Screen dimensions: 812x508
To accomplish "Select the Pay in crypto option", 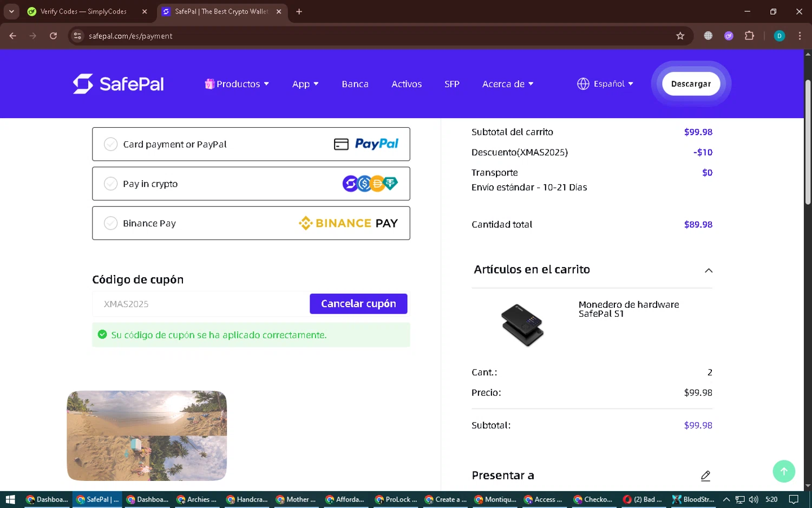I will 251,184.
